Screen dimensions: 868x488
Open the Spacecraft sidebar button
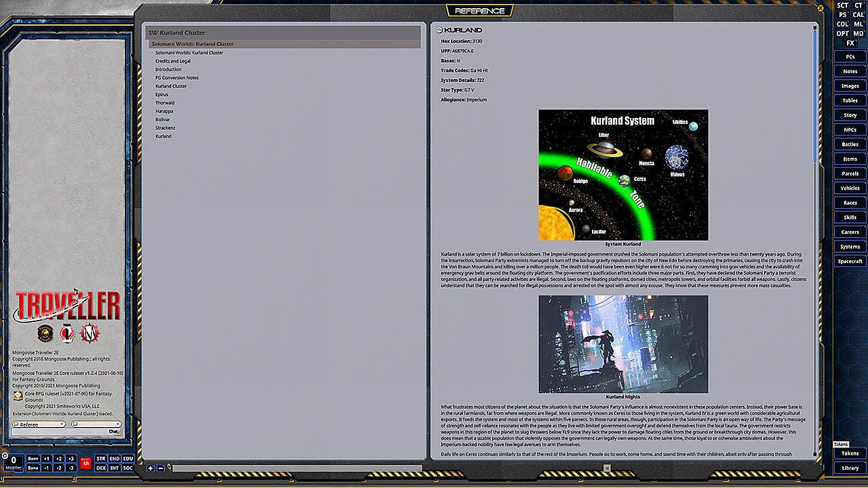(x=850, y=262)
